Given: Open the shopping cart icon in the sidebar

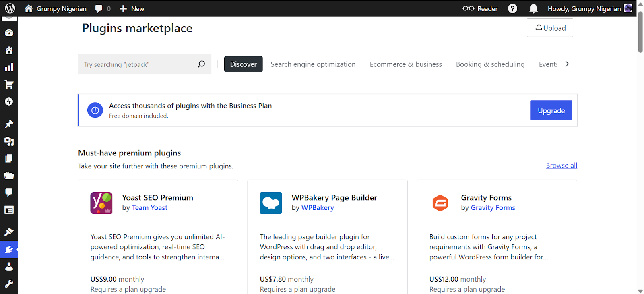Looking at the screenshot, I should pyautogui.click(x=9, y=85).
